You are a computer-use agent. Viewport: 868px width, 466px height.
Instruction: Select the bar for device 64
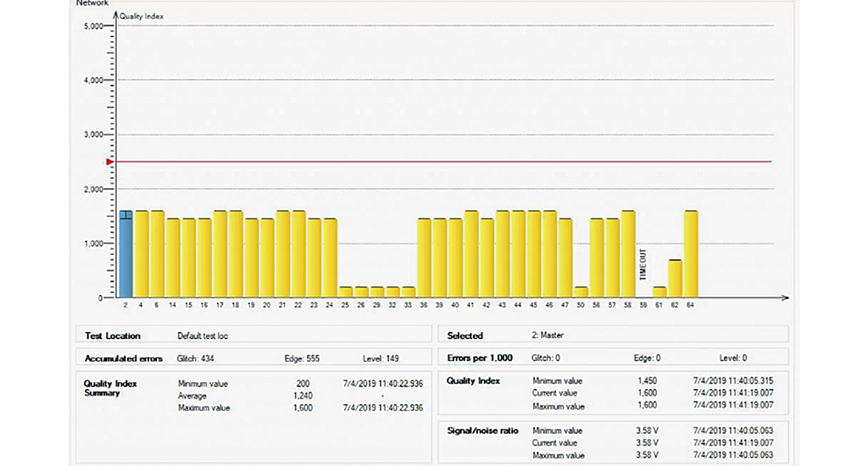[x=691, y=254]
